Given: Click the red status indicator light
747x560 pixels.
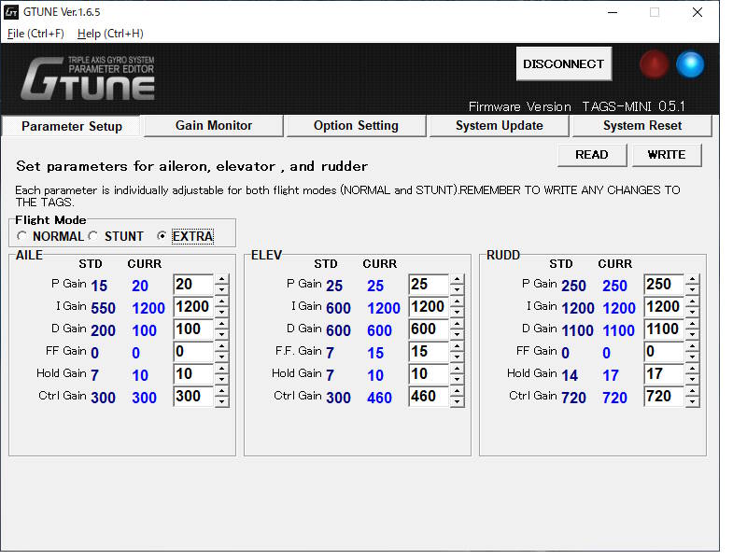Looking at the screenshot, I should [x=655, y=64].
